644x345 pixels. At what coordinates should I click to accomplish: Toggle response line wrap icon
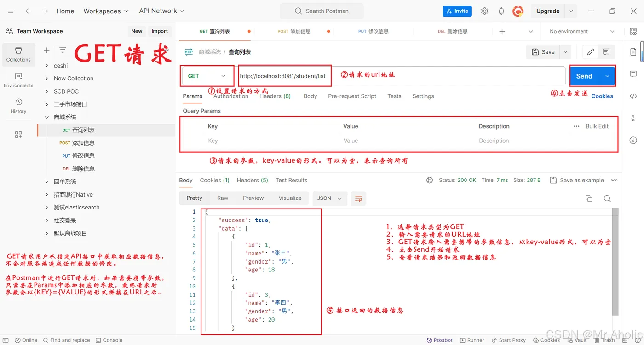coord(358,198)
